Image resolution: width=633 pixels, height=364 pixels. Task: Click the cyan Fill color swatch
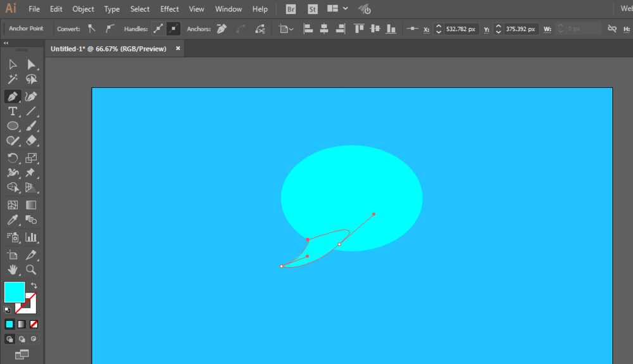pyautogui.click(x=15, y=292)
